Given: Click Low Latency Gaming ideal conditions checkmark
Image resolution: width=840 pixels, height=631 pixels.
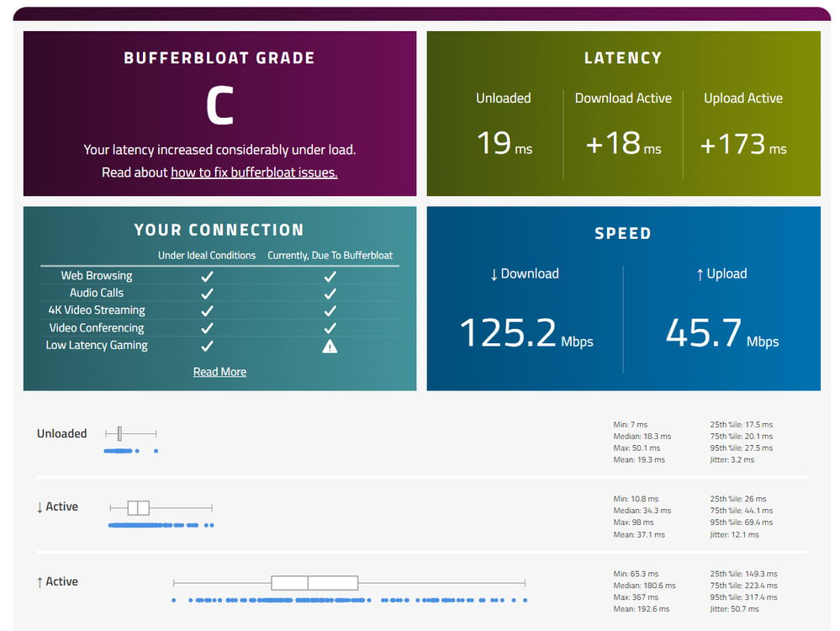Looking at the screenshot, I should [x=208, y=346].
